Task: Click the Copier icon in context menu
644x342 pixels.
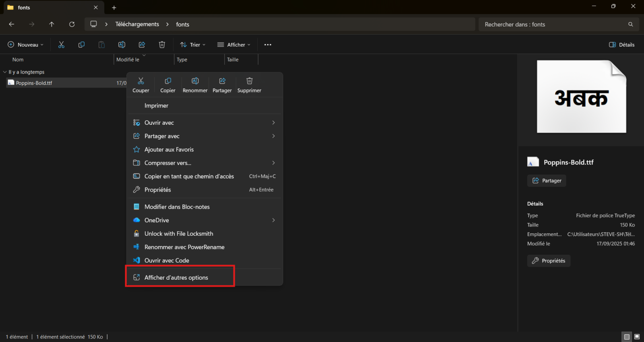Action: [x=168, y=81]
